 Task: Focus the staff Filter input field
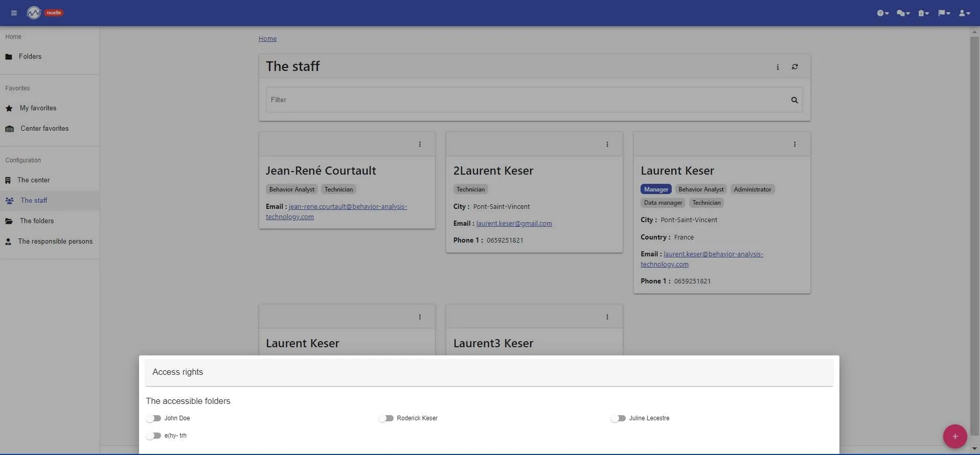(x=527, y=100)
